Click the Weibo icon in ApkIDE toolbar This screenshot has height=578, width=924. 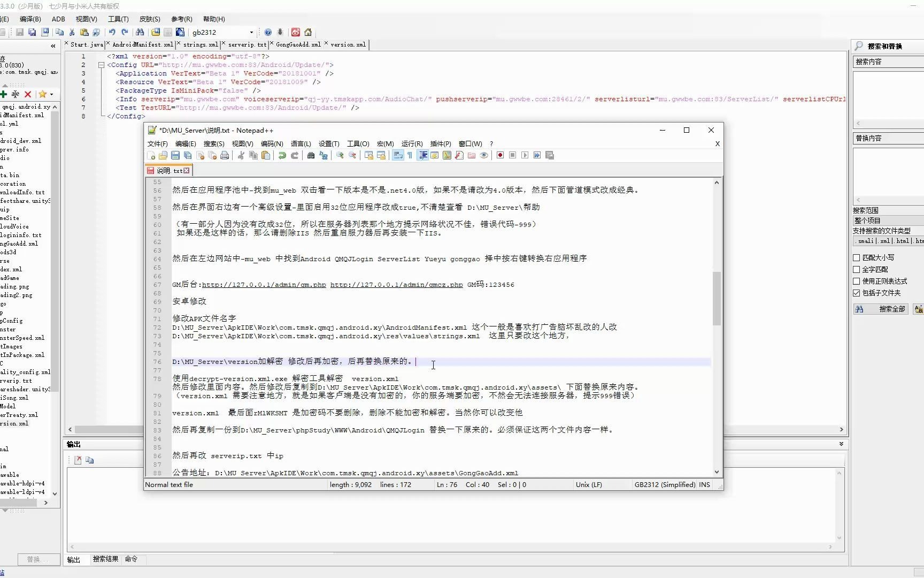296,32
